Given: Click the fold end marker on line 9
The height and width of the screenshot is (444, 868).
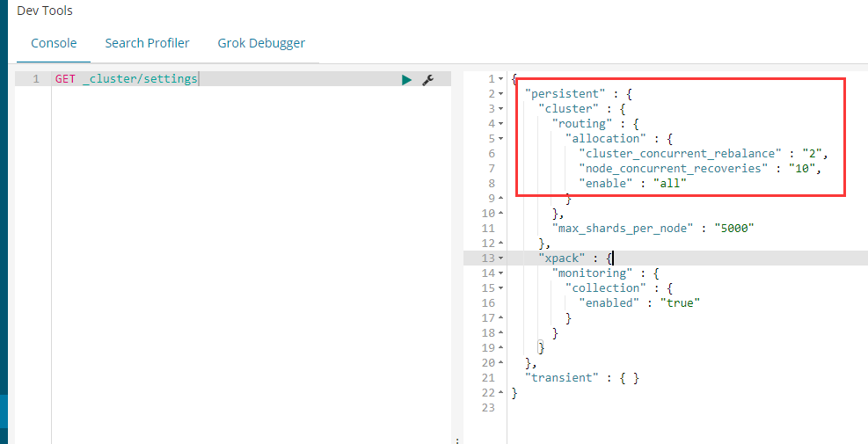Looking at the screenshot, I should 501,198.
